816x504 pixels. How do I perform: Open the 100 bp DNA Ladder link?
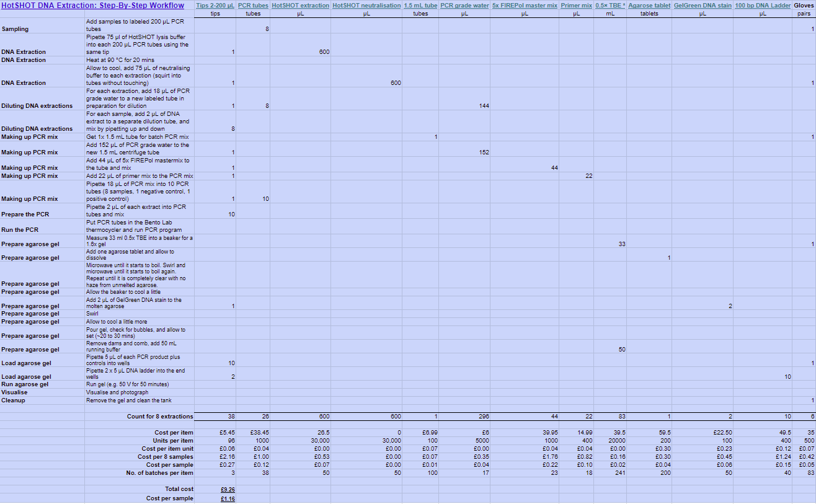(763, 6)
